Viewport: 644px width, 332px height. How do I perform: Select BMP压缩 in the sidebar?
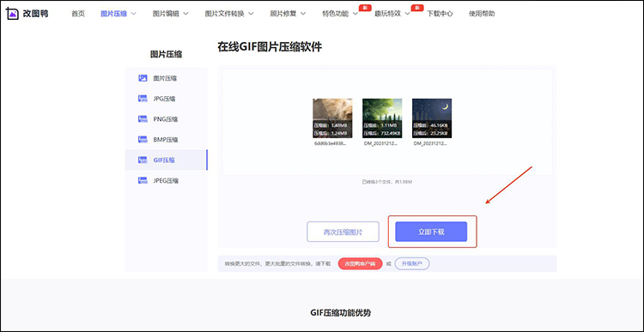(x=167, y=140)
